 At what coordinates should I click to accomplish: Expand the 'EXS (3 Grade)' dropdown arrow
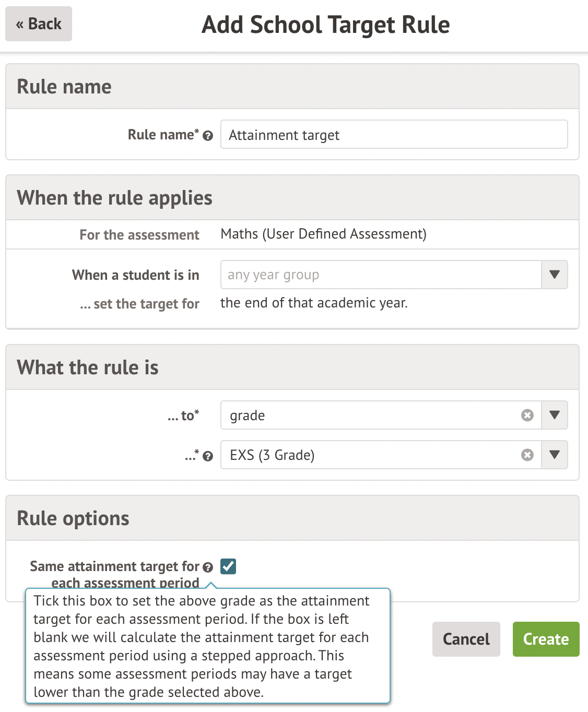click(x=555, y=455)
